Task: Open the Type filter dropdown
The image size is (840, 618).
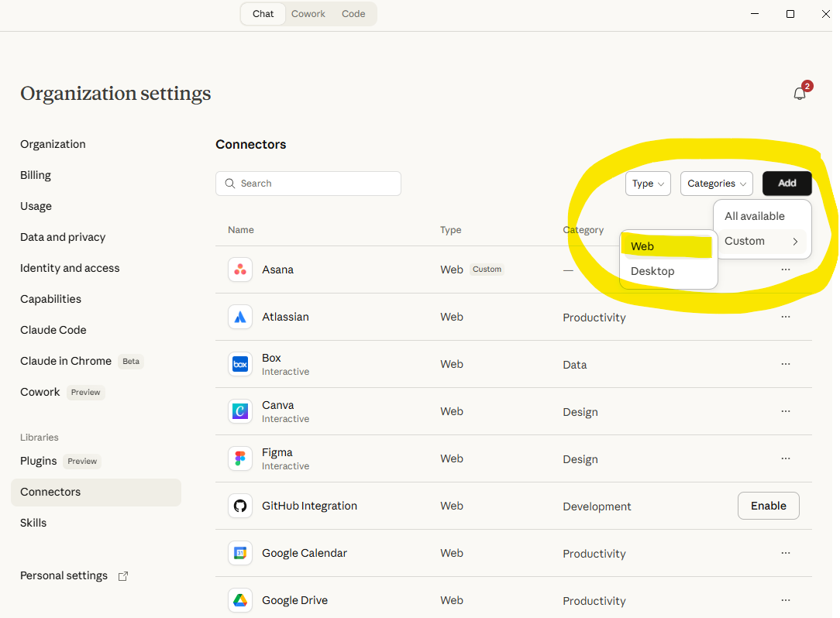Action: pos(648,184)
